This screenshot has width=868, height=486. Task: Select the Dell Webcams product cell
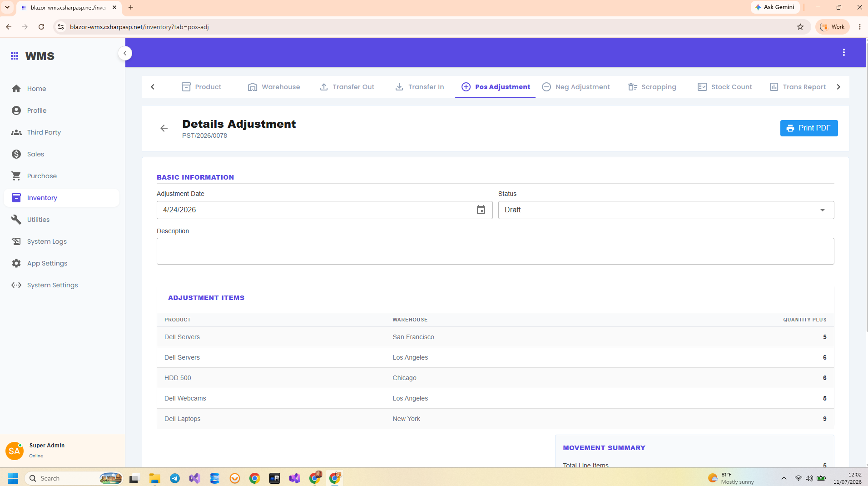point(185,398)
